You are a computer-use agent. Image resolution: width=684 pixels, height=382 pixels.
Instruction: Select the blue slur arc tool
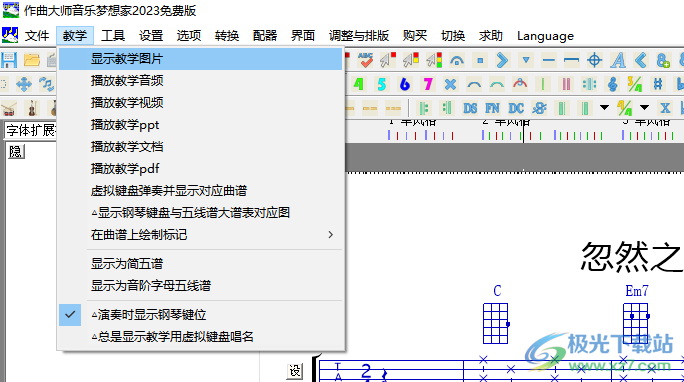474,84
